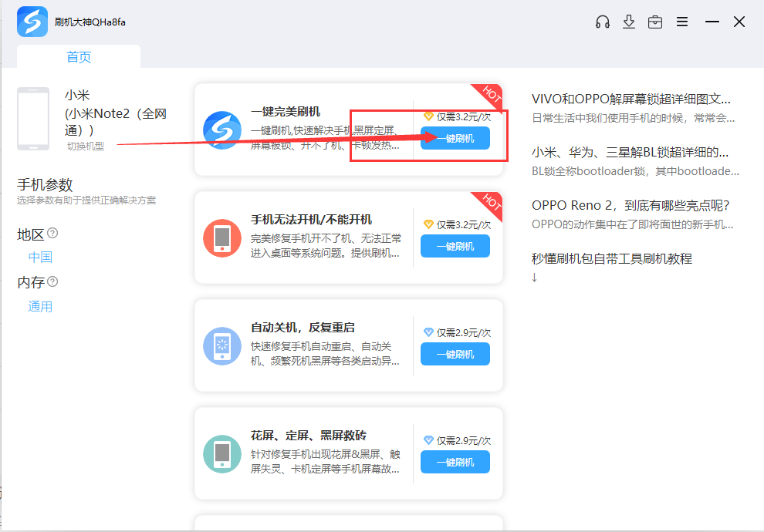
Task: Select the 通用 memory option
Action: [40, 307]
